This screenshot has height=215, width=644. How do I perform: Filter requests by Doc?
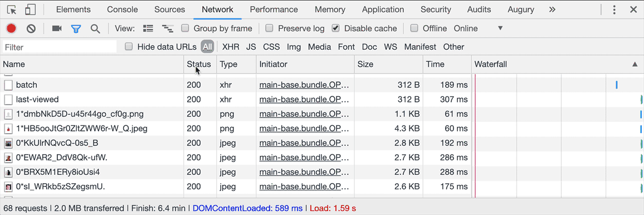[369, 47]
